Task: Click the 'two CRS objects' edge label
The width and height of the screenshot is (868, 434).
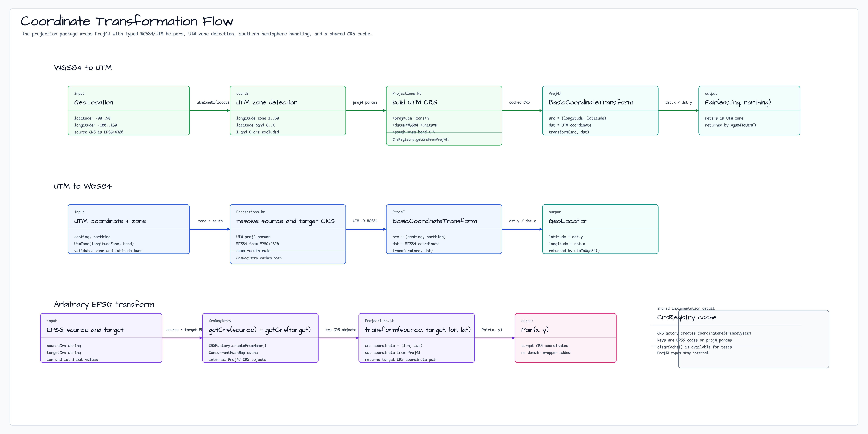Action: point(341,330)
